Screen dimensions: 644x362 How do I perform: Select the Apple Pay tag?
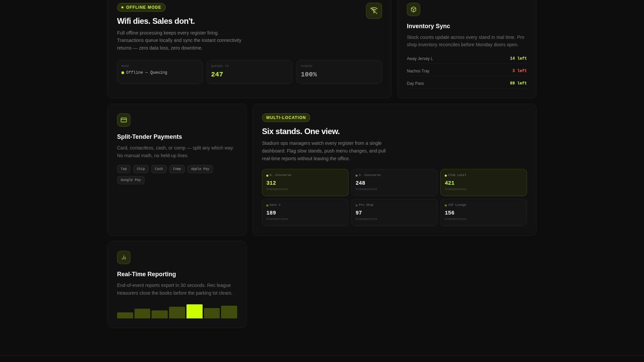200,169
